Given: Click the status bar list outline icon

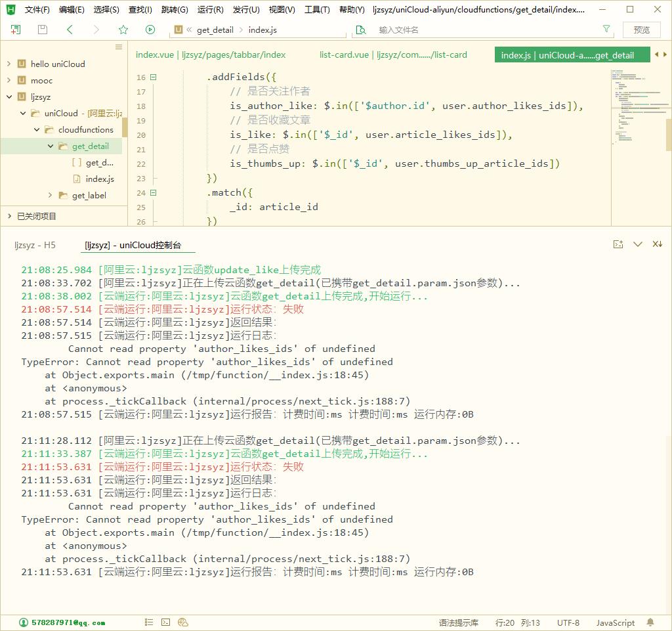Looking at the screenshot, I should tap(149, 622).
